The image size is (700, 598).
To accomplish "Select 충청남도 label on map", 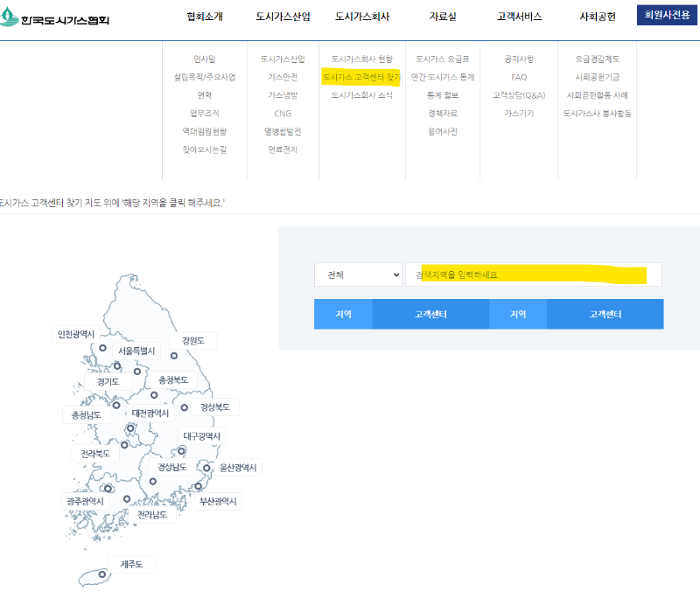I will pos(86,415).
